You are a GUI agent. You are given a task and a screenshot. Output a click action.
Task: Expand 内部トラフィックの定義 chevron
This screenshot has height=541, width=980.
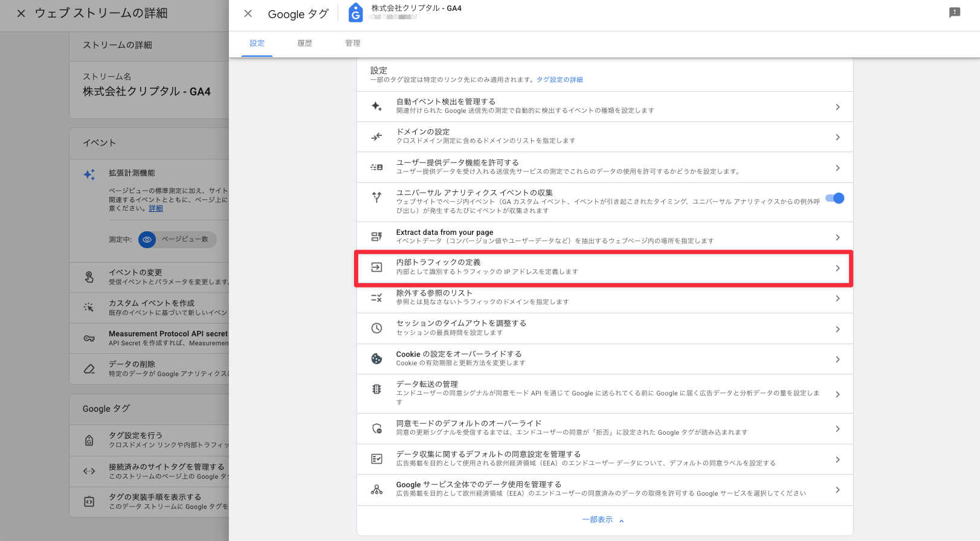[x=837, y=268]
